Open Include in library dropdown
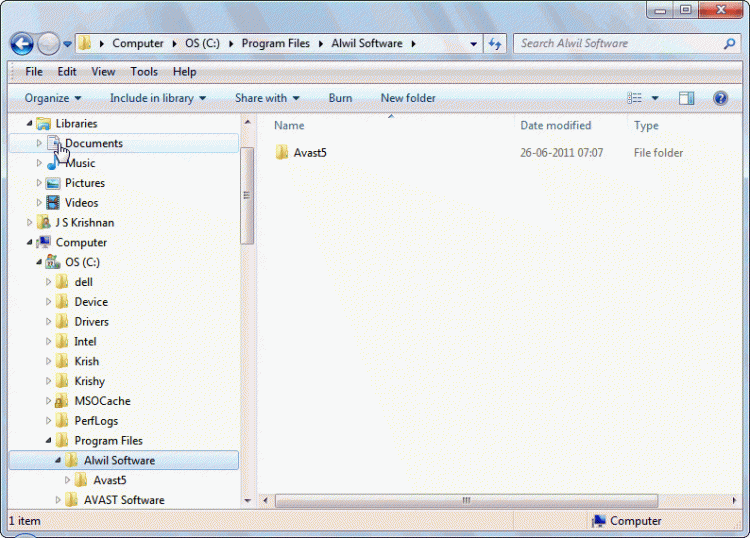This screenshot has height=538, width=750. point(158,98)
